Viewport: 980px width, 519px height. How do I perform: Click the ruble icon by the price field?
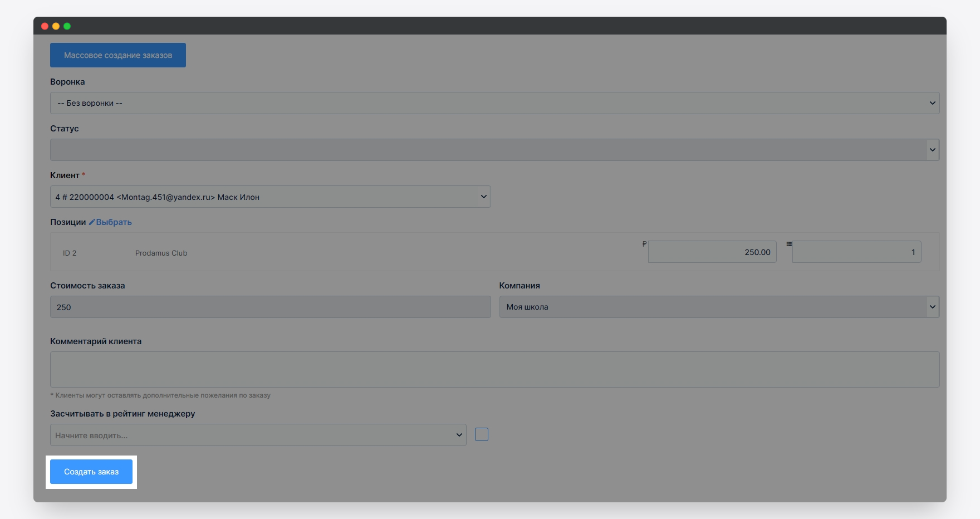(644, 244)
